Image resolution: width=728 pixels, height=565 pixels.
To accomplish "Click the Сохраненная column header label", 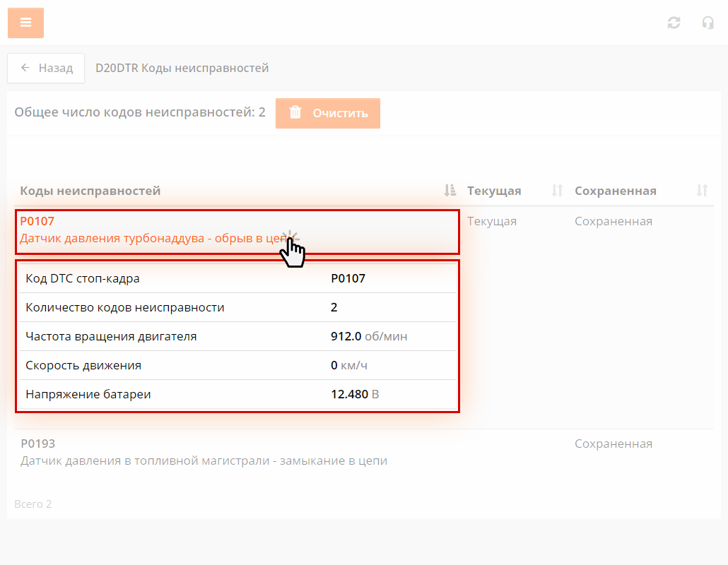I will (x=615, y=191).
